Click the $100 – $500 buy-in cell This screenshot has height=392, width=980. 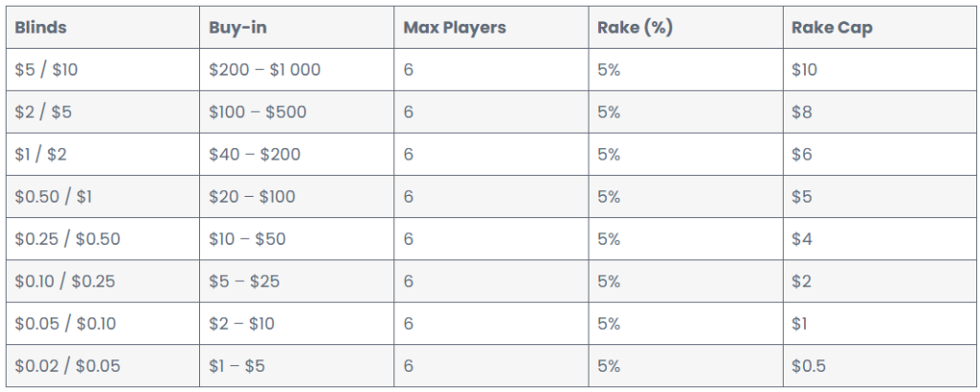[297, 112]
